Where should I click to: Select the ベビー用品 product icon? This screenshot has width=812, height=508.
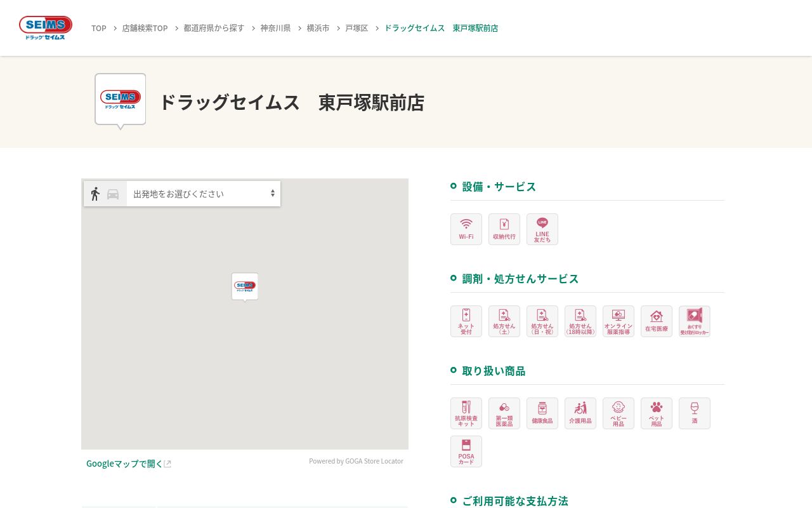click(x=619, y=413)
